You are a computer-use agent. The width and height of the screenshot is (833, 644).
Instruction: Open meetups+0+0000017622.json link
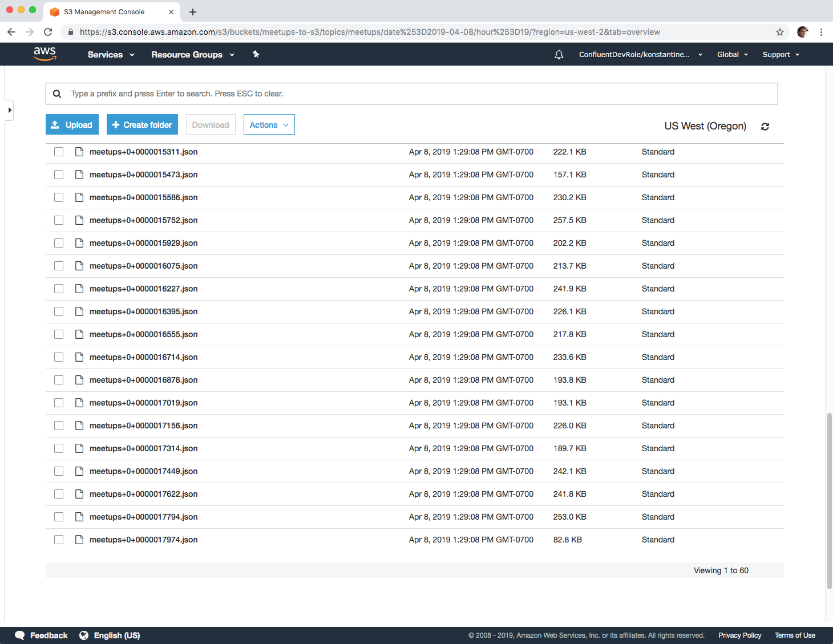(x=144, y=494)
